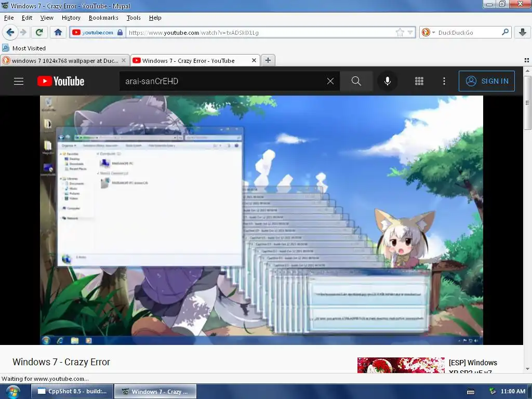
Task: Open the File menu
Action: (9, 18)
